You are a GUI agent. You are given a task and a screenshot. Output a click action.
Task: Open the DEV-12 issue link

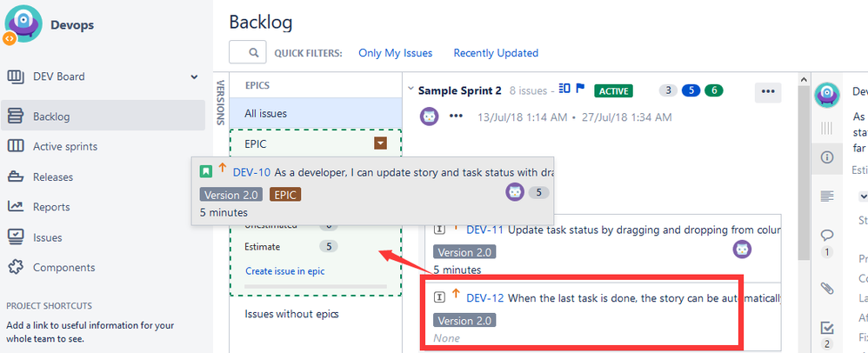click(485, 298)
